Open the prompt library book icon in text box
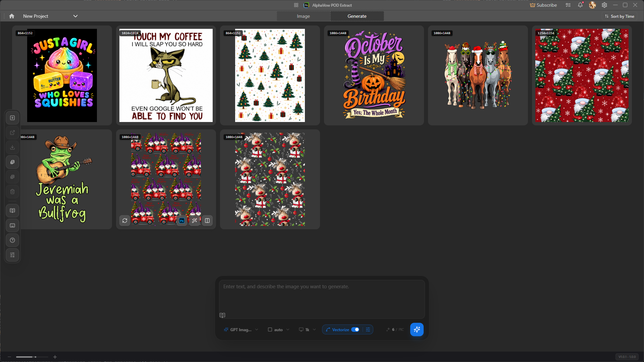 click(222, 315)
